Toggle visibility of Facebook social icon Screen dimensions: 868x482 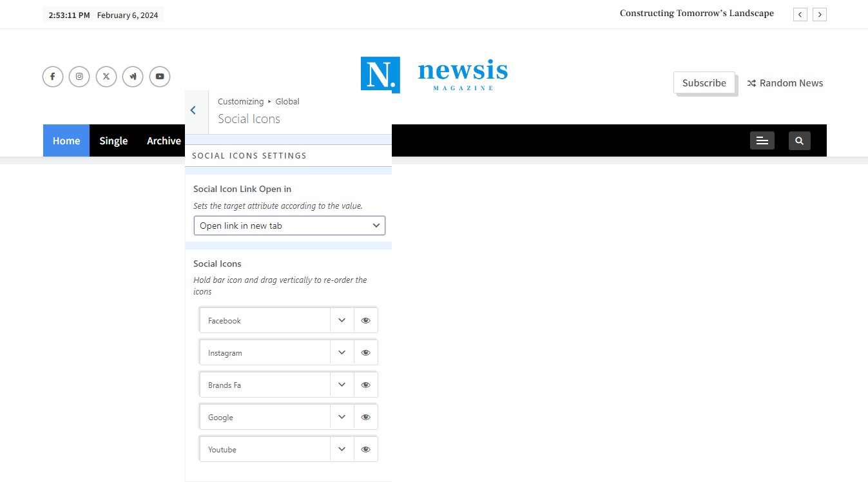point(365,320)
